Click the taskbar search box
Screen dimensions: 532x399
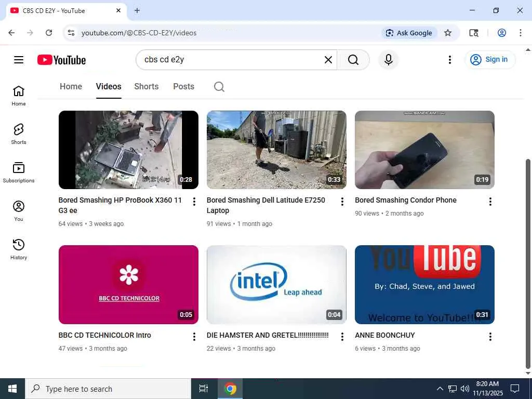click(x=108, y=389)
